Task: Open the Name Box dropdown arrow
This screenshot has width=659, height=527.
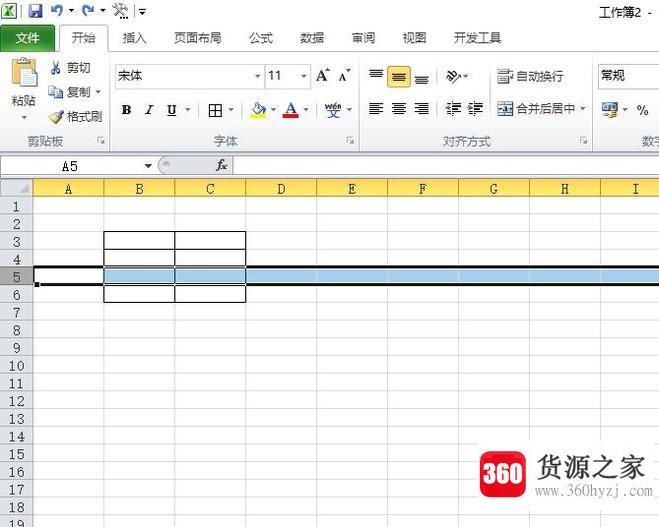Action: (x=148, y=166)
